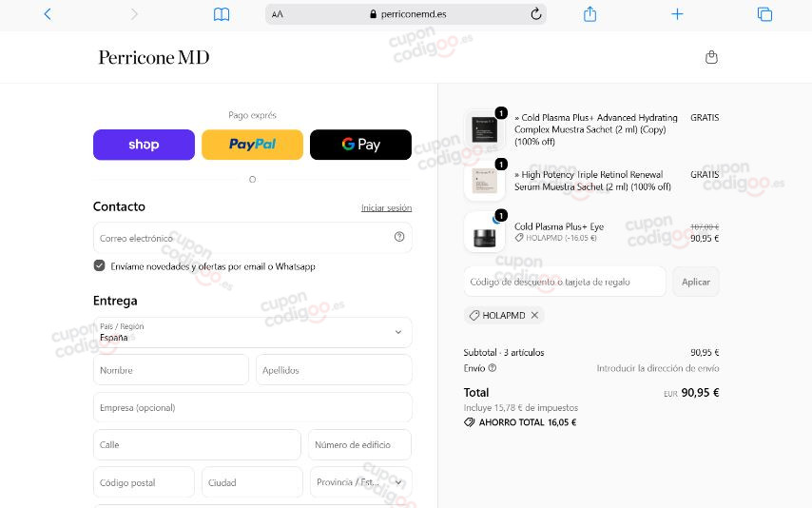The image size is (812, 508).
Task: Open the Safari bookmarks book icon
Action: point(222,14)
